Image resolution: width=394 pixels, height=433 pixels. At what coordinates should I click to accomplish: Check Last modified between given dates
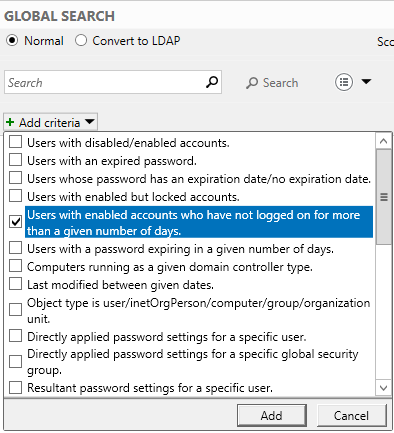click(x=15, y=284)
